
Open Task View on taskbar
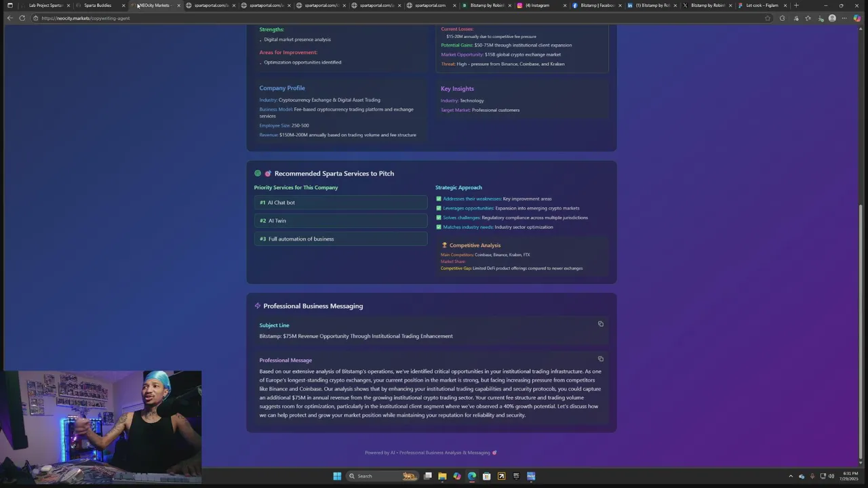(427, 476)
